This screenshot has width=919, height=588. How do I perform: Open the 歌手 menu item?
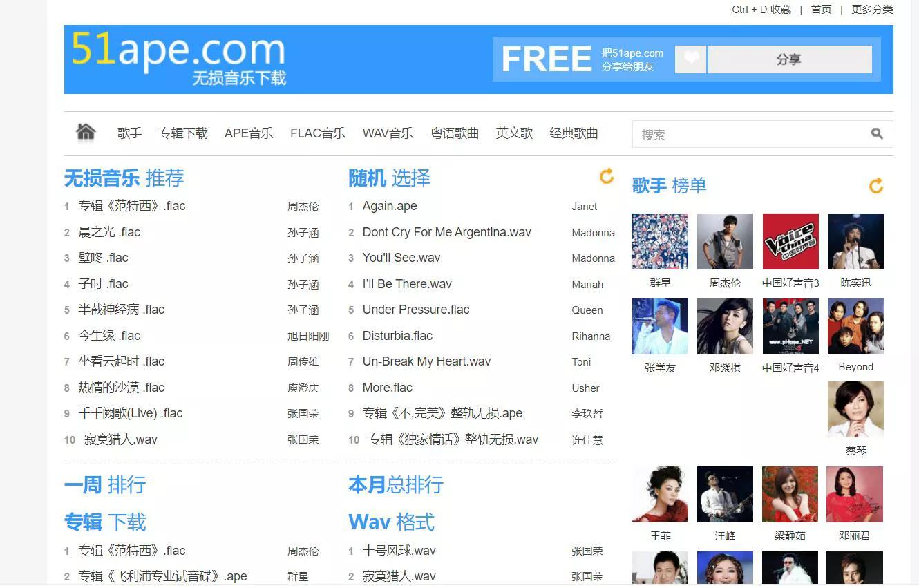tap(129, 133)
